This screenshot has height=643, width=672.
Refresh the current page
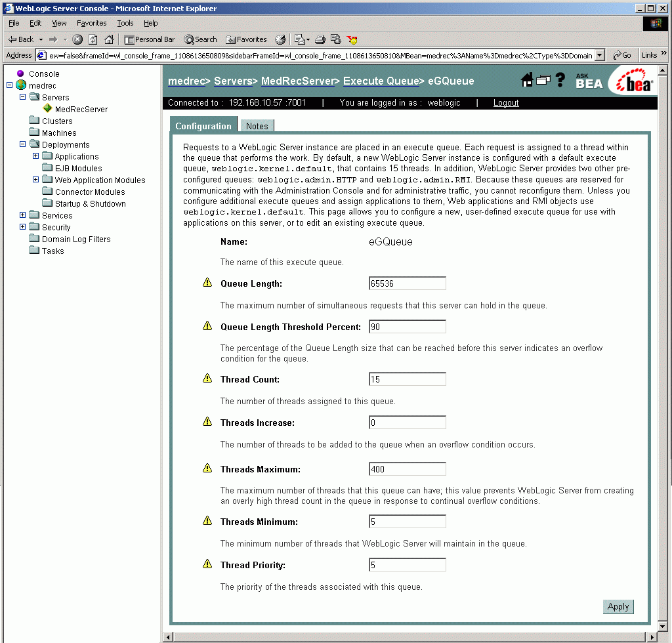point(93,39)
